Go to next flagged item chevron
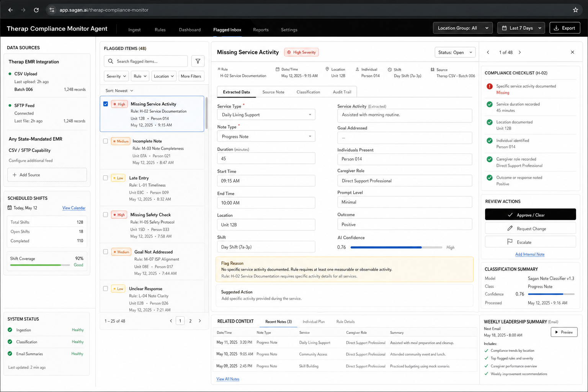588x392 pixels. coord(519,52)
